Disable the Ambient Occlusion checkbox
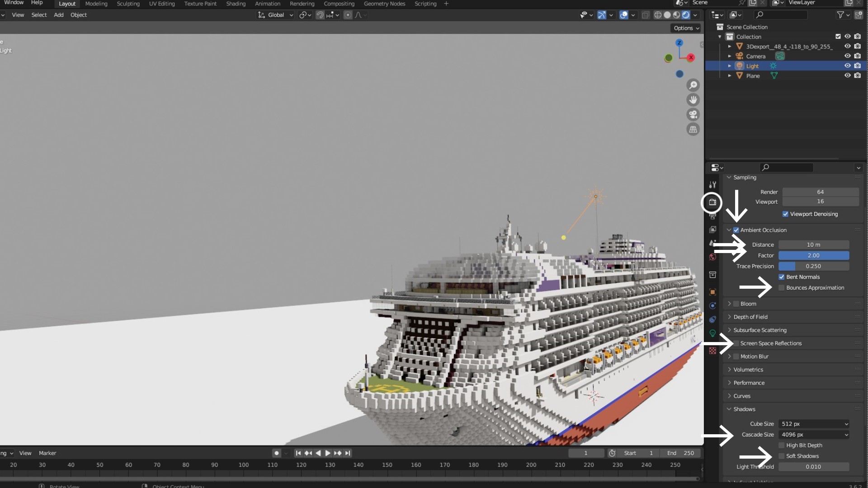 tap(736, 230)
